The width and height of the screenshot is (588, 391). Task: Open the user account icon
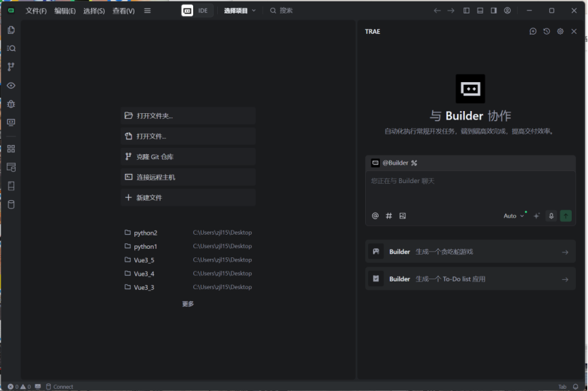pos(507,11)
